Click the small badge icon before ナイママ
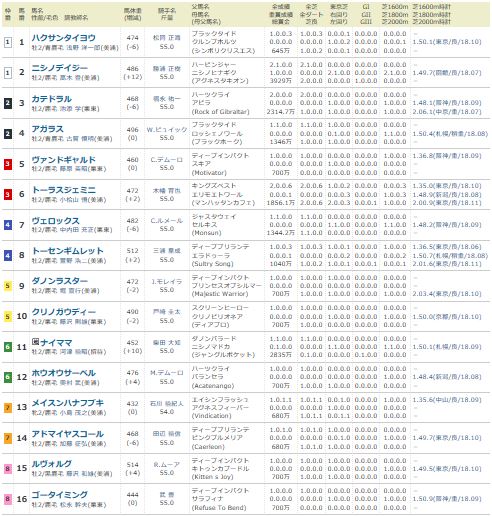 [x=35, y=342]
